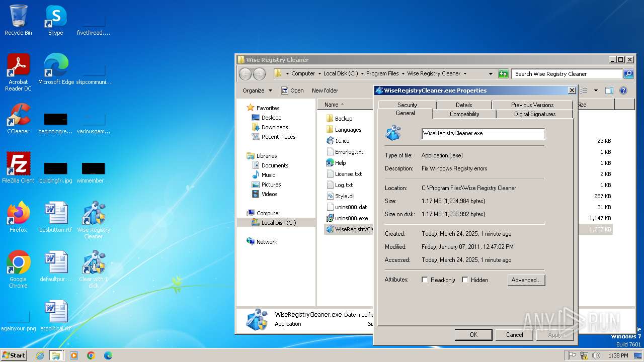Image resolution: width=644 pixels, height=362 pixels.
Task: Click the Explorer back navigation arrow
Action: click(x=245, y=74)
